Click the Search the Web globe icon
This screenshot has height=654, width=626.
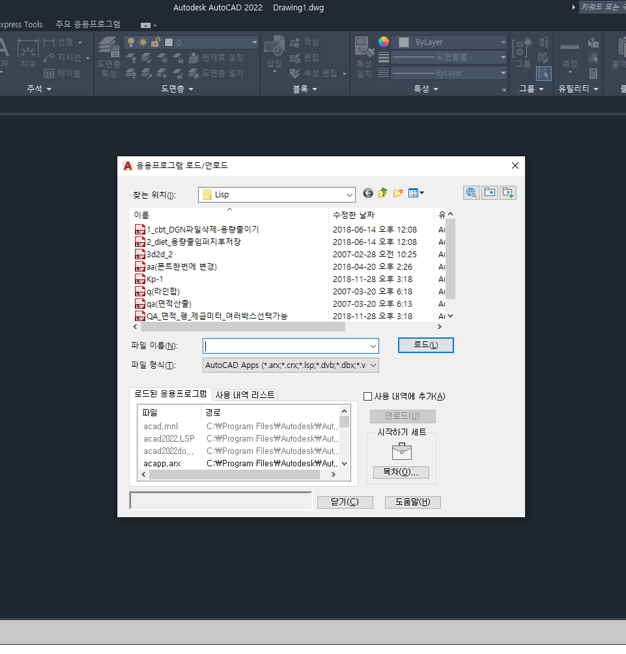click(471, 193)
